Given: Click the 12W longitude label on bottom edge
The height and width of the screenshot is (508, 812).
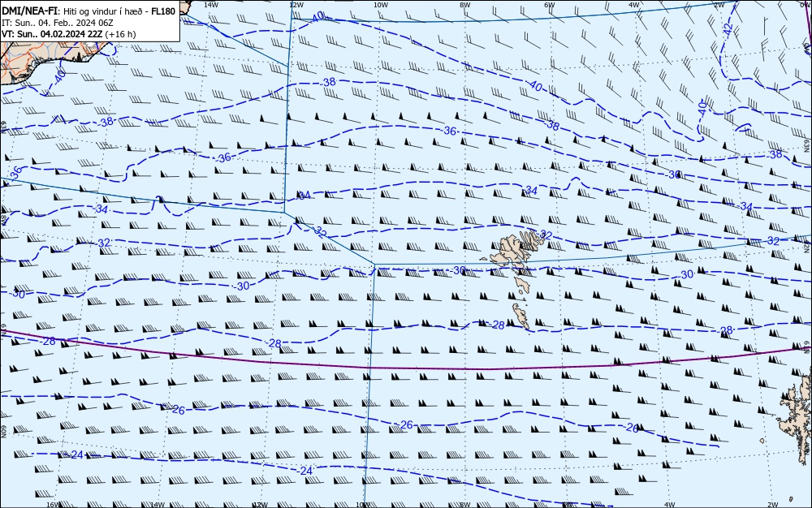Looking at the screenshot, I should pyautogui.click(x=261, y=505).
